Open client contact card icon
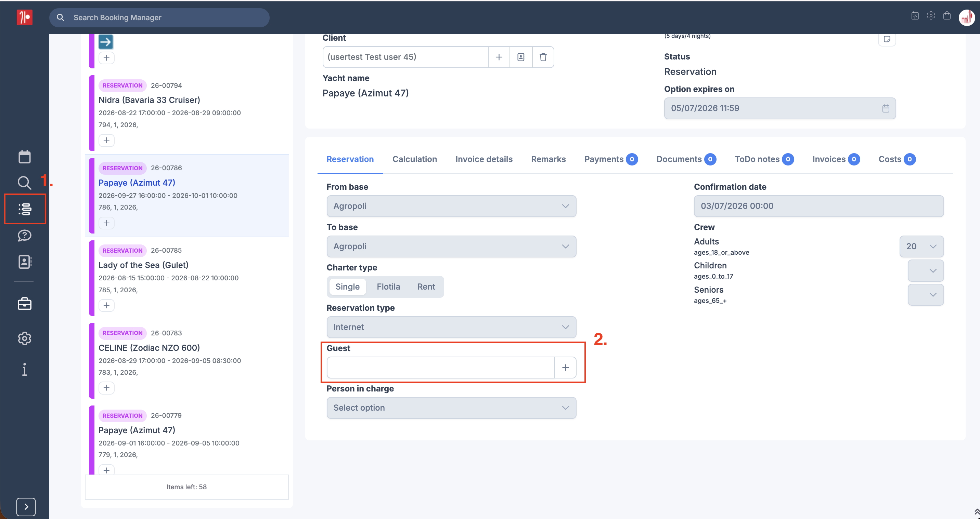 click(521, 57)
